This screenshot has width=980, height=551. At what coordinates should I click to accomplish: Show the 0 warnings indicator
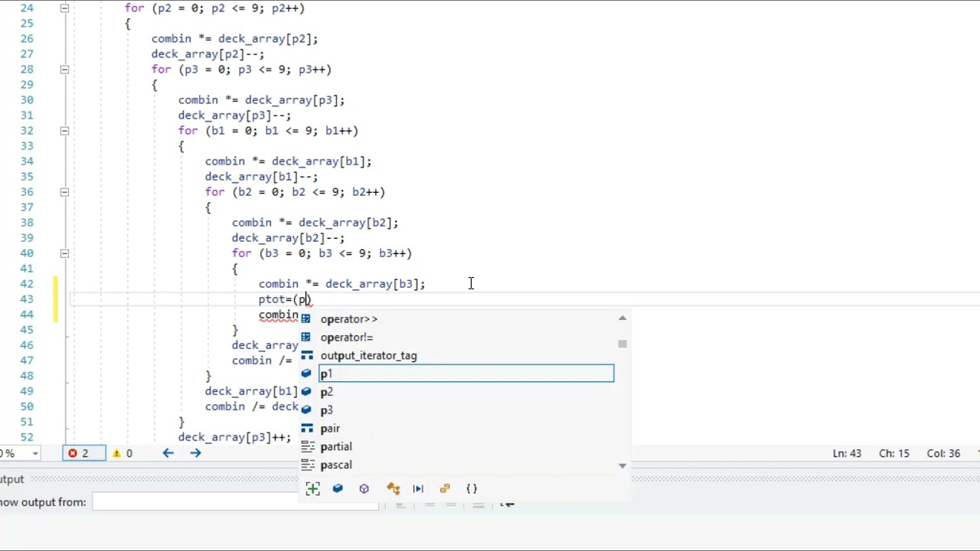[122, 453]
